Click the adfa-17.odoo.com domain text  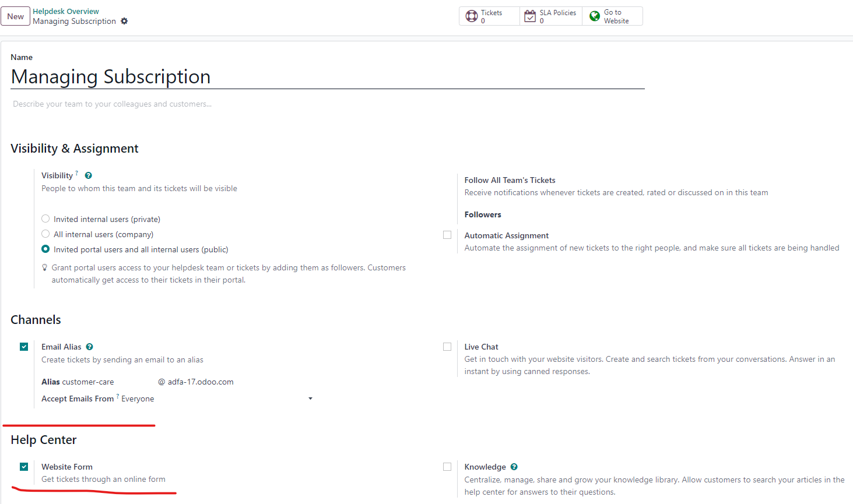(x=201, y=382)
